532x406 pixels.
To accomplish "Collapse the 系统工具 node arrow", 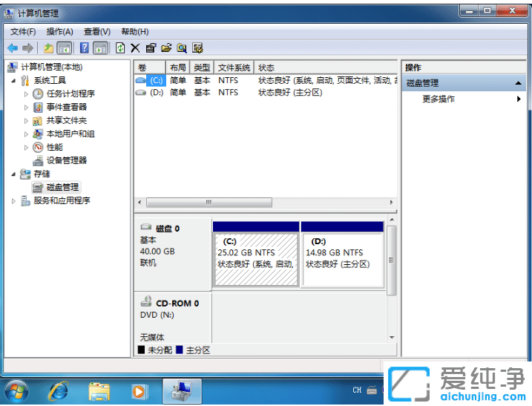I will click(x=13, y=81).
